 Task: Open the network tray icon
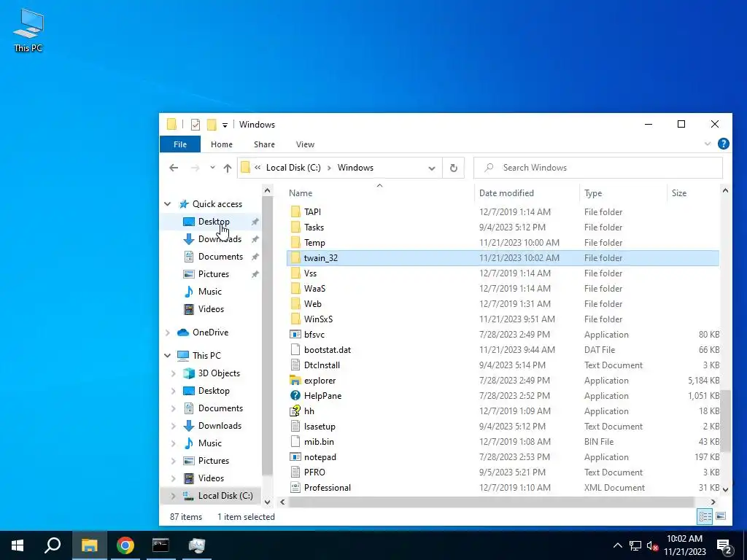point(635,545)
